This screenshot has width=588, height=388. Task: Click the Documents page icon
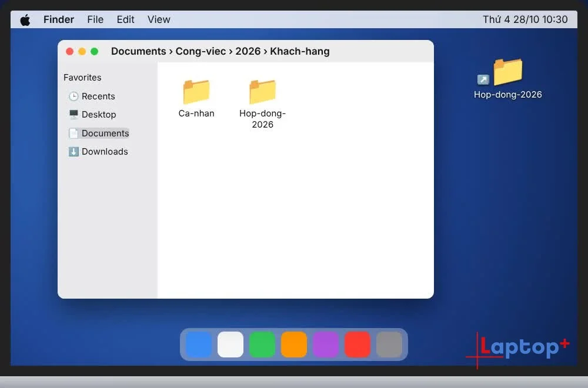[73, 133]
